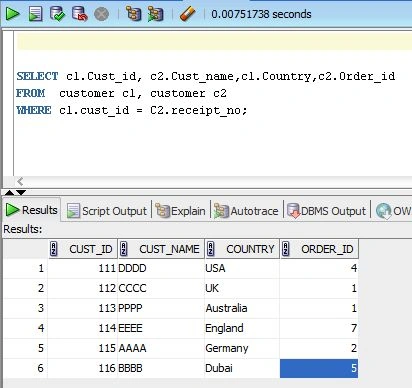Select row number 2 in results grid
This screenshot has width=412, height=388.
pyautogui.click(x=25, y=288)
